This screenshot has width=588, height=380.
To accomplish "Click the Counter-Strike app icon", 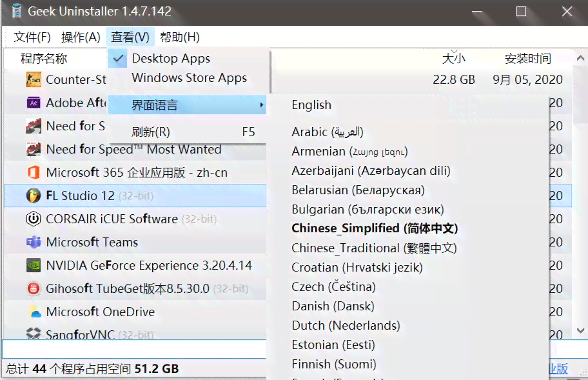I will (34, 79).
